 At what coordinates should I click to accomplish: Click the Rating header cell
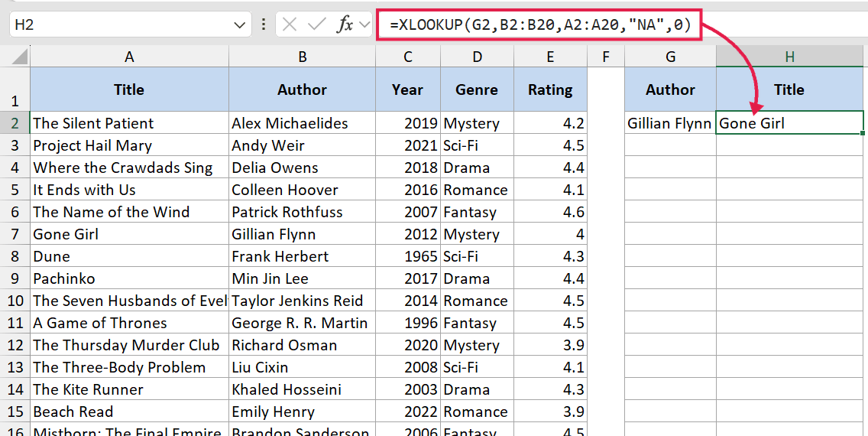(550, 89)
